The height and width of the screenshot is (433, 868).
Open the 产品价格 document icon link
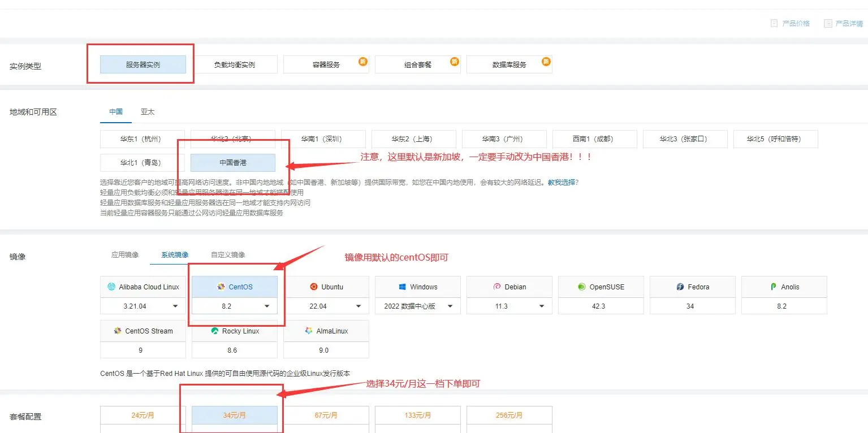pyautogui.click(x=790, y=23)
